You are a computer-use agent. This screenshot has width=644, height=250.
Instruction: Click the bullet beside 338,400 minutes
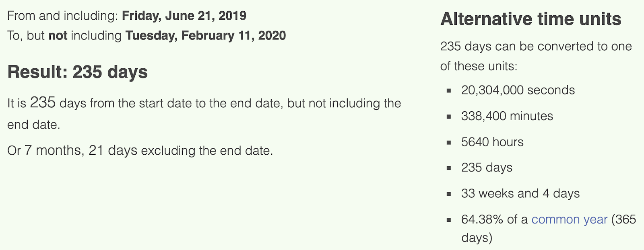click(449, 117)
